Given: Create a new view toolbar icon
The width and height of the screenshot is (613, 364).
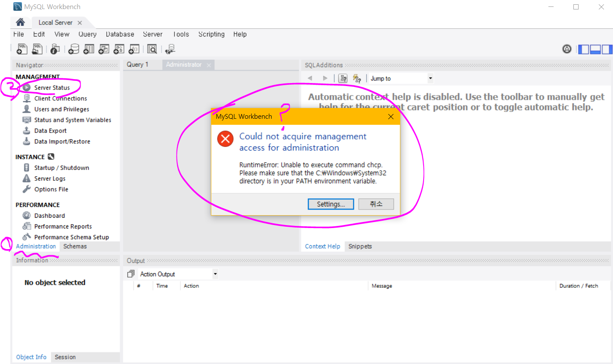Looking at the screenshot, I should 104,49.
